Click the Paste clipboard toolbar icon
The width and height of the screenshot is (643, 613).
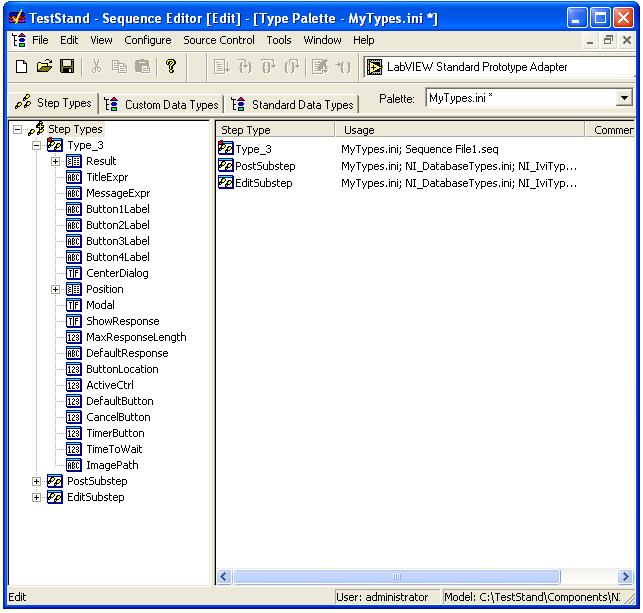click(142, 66)
